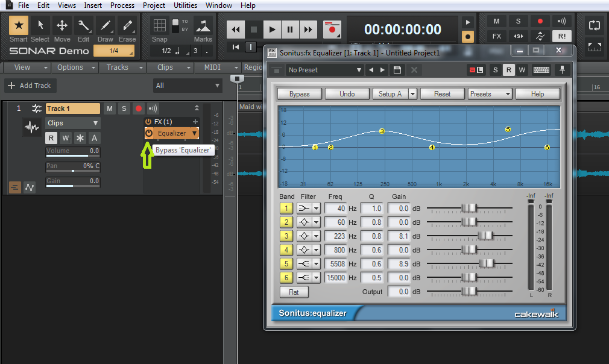Open the Clips dropdown on Track 1
Screen dimensions: 609x364
pyautogui.click(x=72, y=122)
